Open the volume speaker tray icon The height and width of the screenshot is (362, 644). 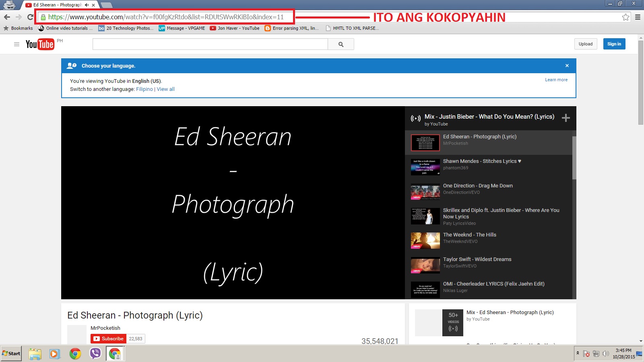pyautogui.click(x=605, y=354)
